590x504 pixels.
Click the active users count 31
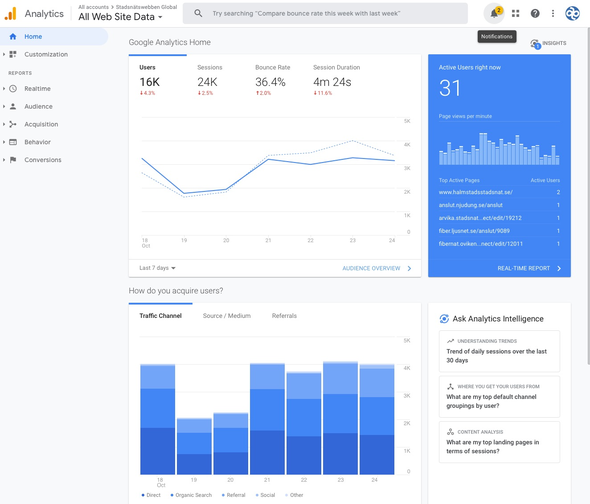(450, 88)
